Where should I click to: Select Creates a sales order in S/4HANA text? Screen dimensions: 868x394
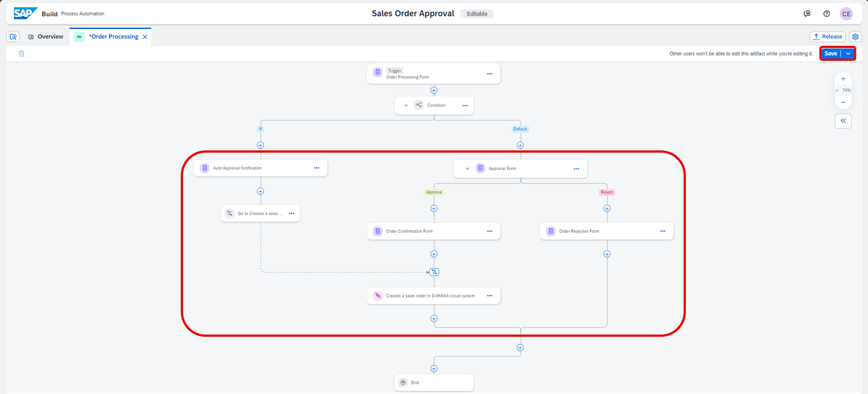coord(430,296)
